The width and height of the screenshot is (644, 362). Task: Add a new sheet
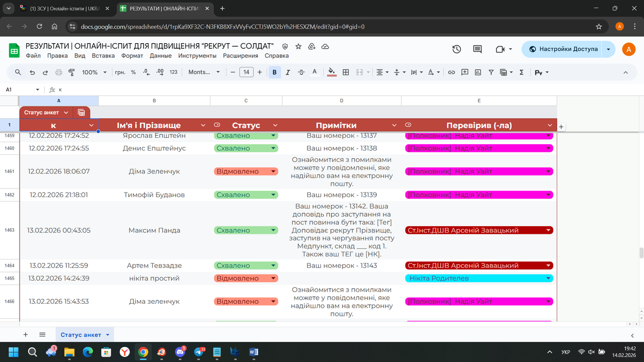pos(26,334)
